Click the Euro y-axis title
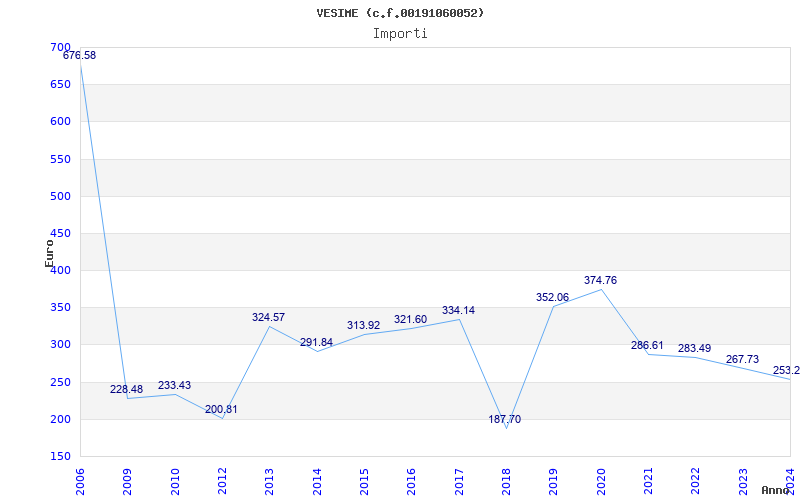Image resolution: width=800 pixels, height=500 pixels. [49, 253]
